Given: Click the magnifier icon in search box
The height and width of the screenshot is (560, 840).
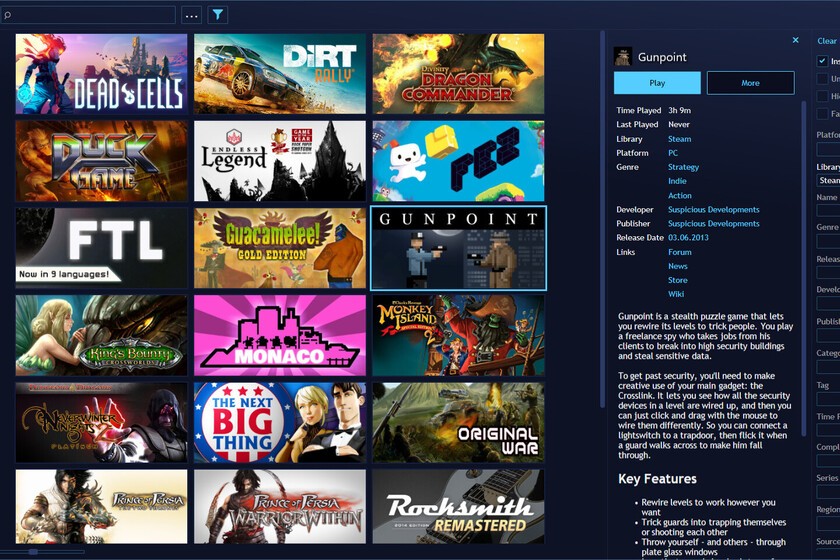Looking at the screenshot, I should (x=8, y=16).
